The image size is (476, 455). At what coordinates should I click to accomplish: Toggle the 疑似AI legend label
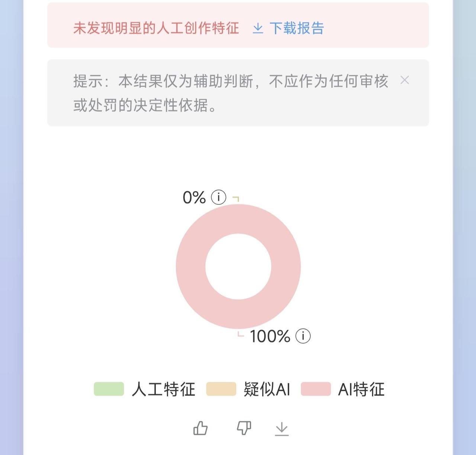(x=267, y=389)
